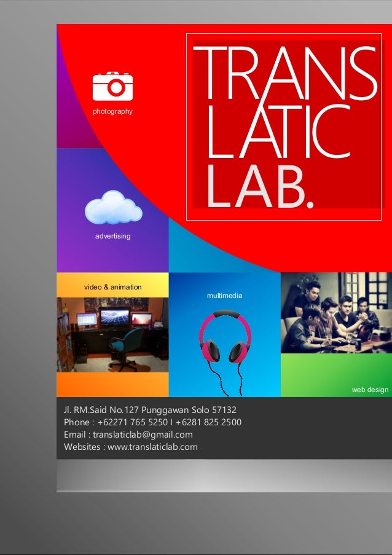Screen dimensions: 392x555
Task: Click the cloud advertising icon
Action: 113,207
